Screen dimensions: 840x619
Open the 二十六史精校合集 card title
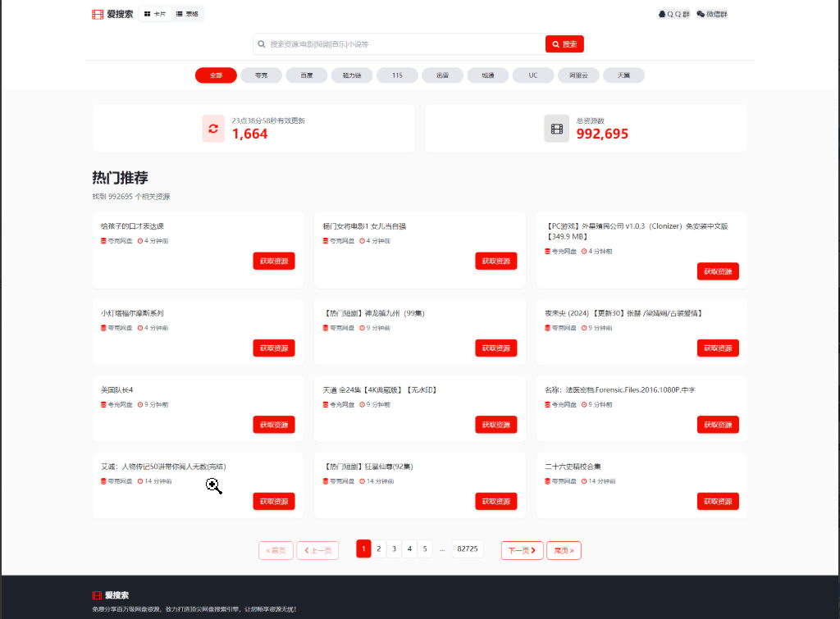click(x=573, y=467)
